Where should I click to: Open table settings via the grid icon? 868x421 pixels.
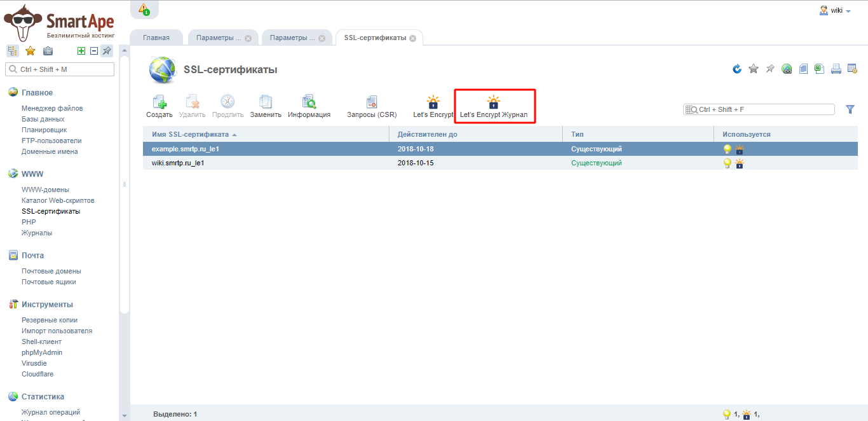[852, 69]
